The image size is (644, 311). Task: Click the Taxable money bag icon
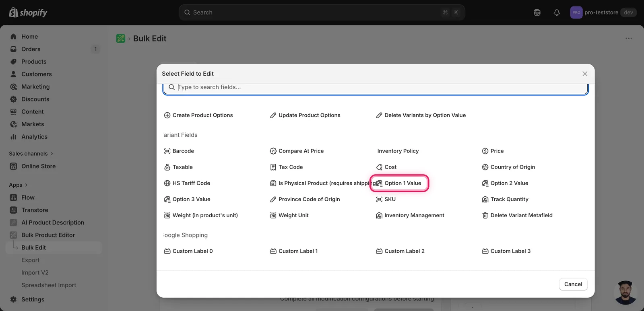click(167, 167)
